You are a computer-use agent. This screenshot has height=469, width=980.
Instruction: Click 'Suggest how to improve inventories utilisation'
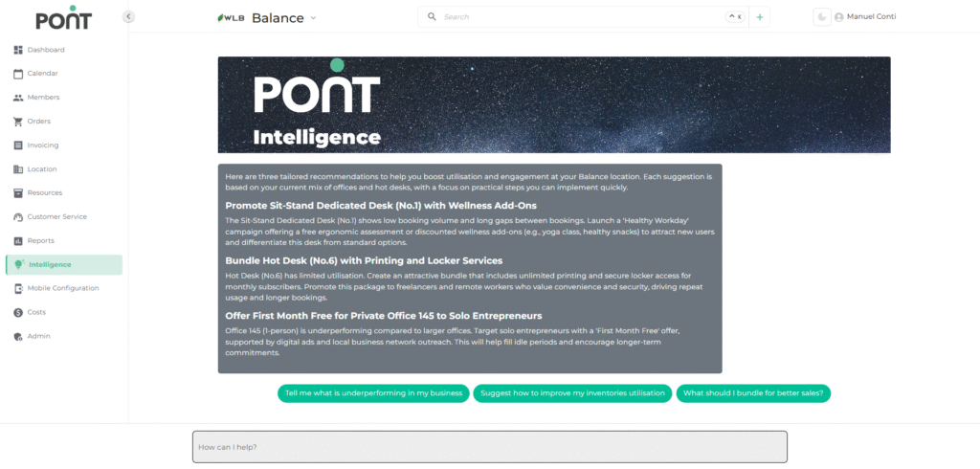click(572, 392)
